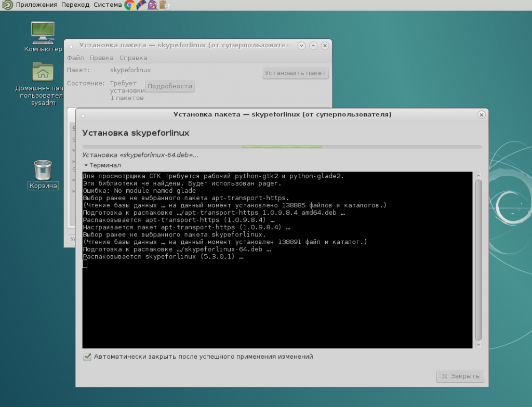Click the Подробности button

coord(170,86)
